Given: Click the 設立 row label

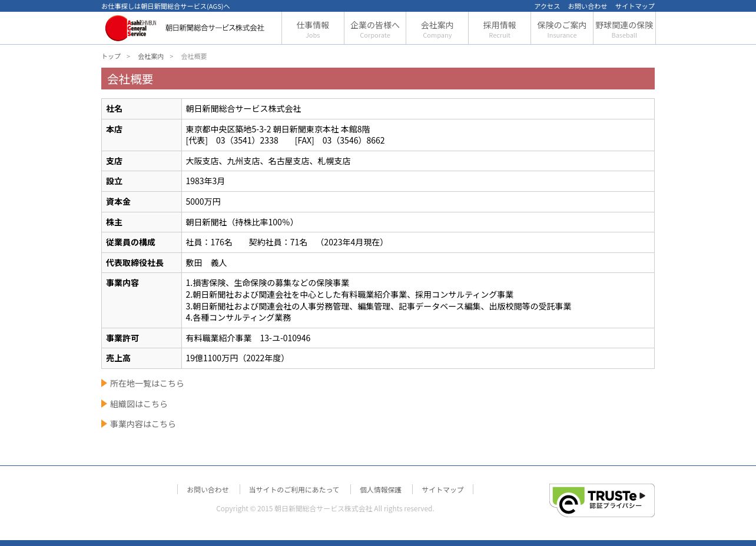Looking at the screenshot, I should pos(114,181).
